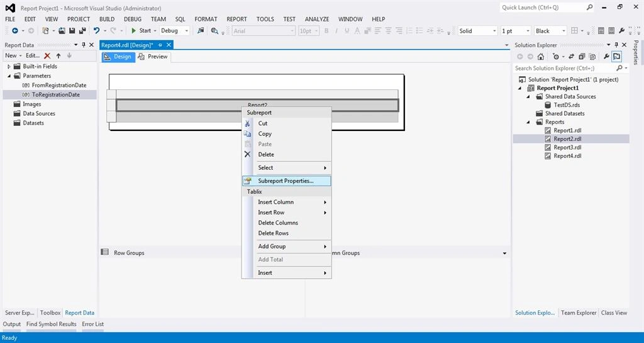Open the Debug configuration dropdown
Viewport: 644px width, 343px height.
click(x=175, y=31)
